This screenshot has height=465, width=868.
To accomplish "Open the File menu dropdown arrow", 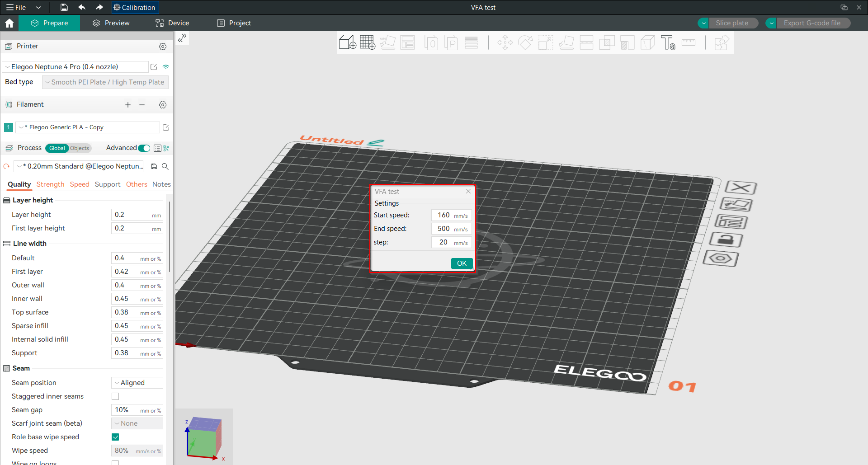I will [x=38, y=7].
